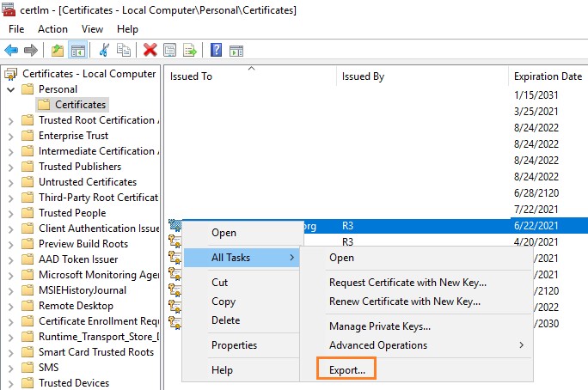
Task: Click the certlm application icon in title bar
Action: click(x=9, y=9)
